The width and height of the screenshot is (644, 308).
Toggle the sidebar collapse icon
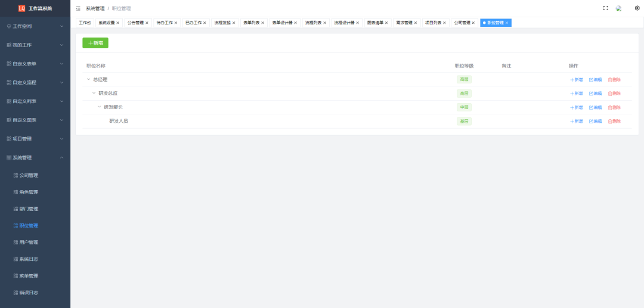[x=78, y=8]
